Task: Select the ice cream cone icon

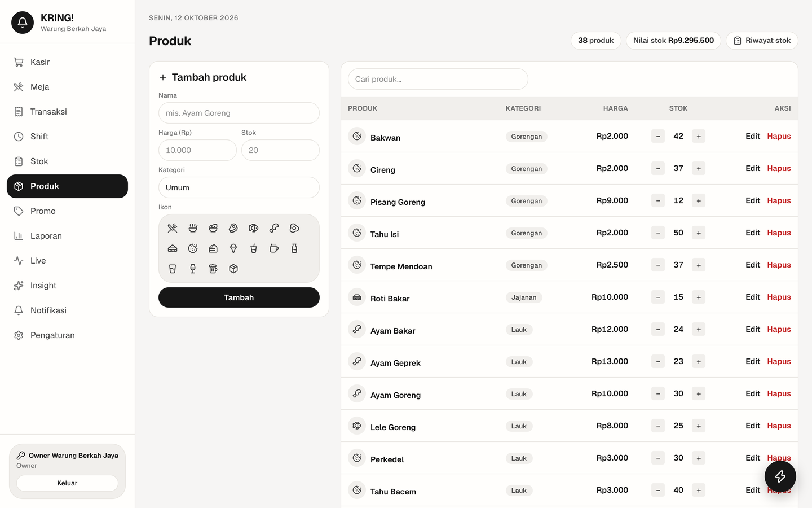Action: pyautogui.click(x=233, y=248)
